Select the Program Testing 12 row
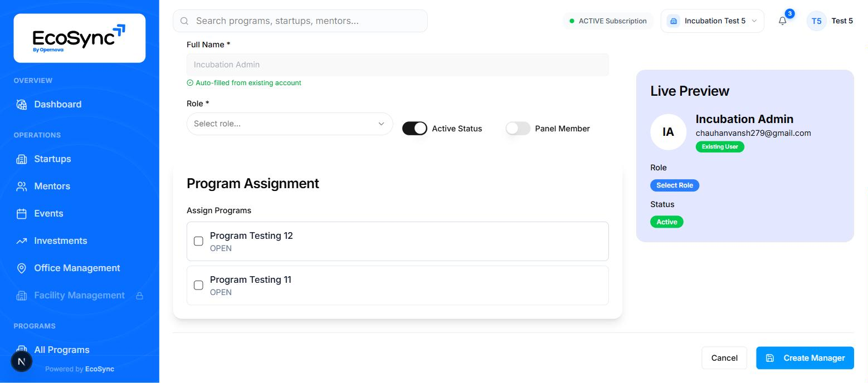The height and width of the screenshot is (383, 868). coord(398,242)
